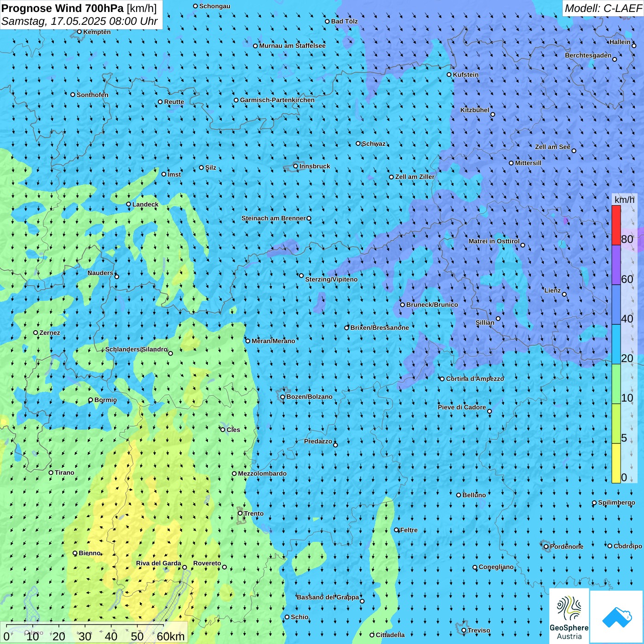
Task: Click the Treviso city marker
Action: pos(464,630)
